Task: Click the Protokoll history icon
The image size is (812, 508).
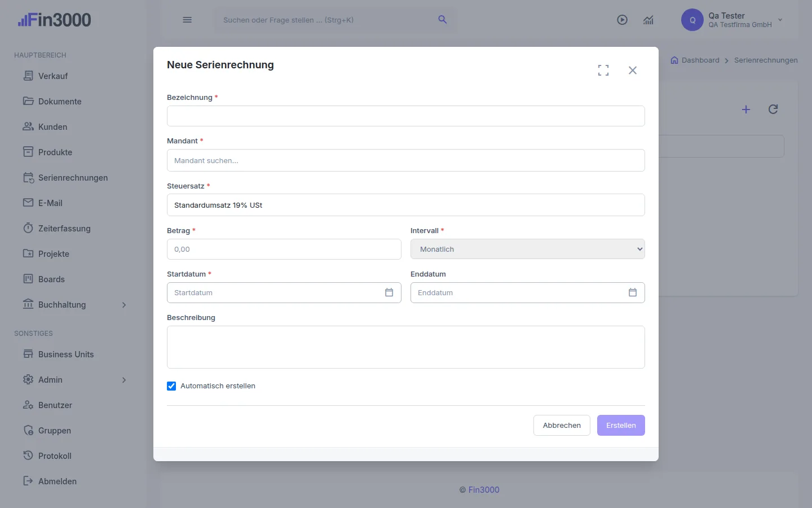Action: coord(28,456)
